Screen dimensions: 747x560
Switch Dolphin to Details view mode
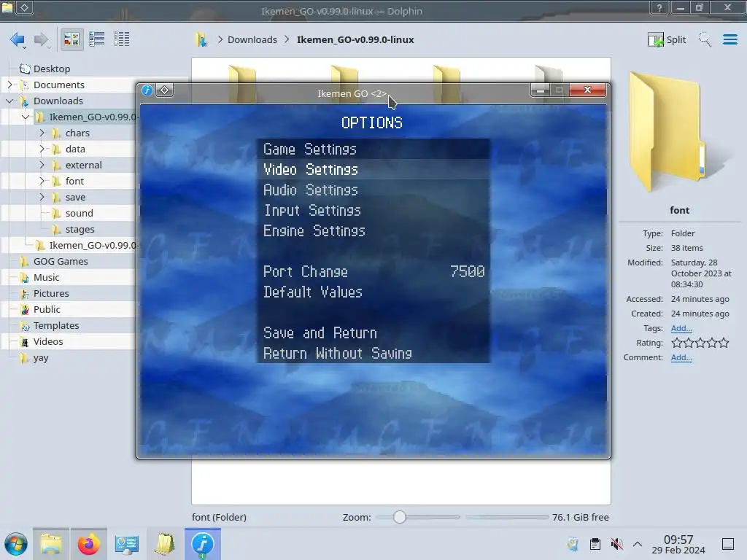[x=122, y=39]
